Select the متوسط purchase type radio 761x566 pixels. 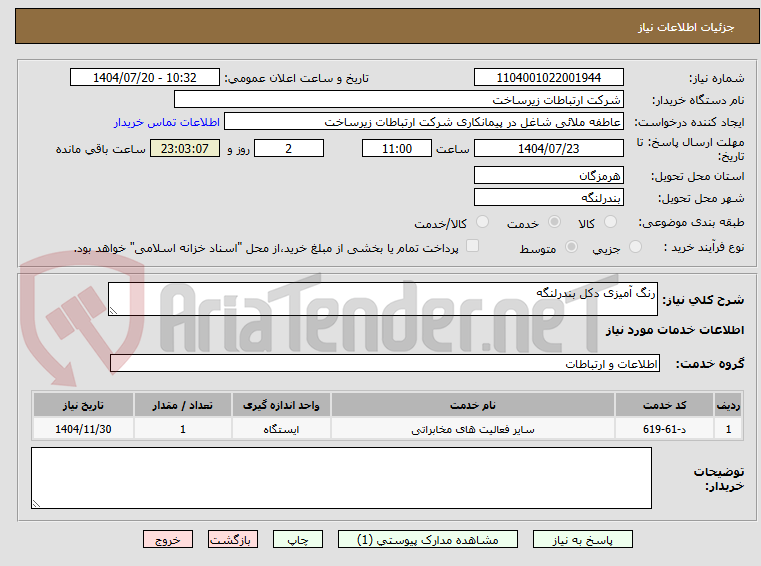[571, 247]
